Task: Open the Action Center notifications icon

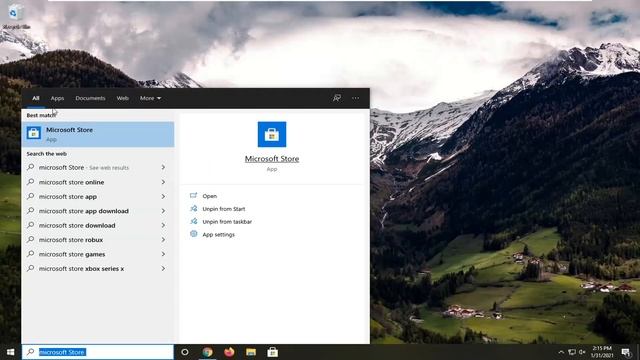Action: tap(626, 352)
